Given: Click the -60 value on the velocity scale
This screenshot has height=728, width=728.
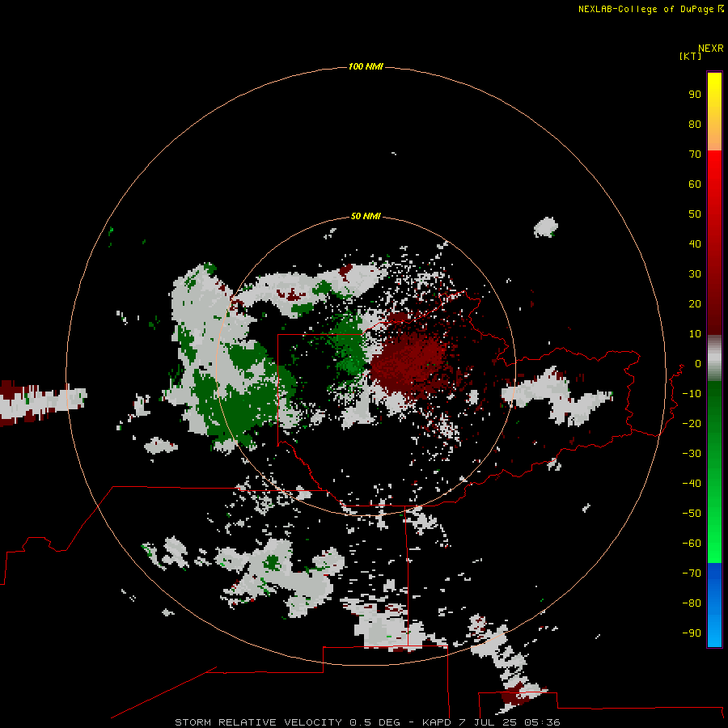Looking at the screenshot, I should (692, 544).
